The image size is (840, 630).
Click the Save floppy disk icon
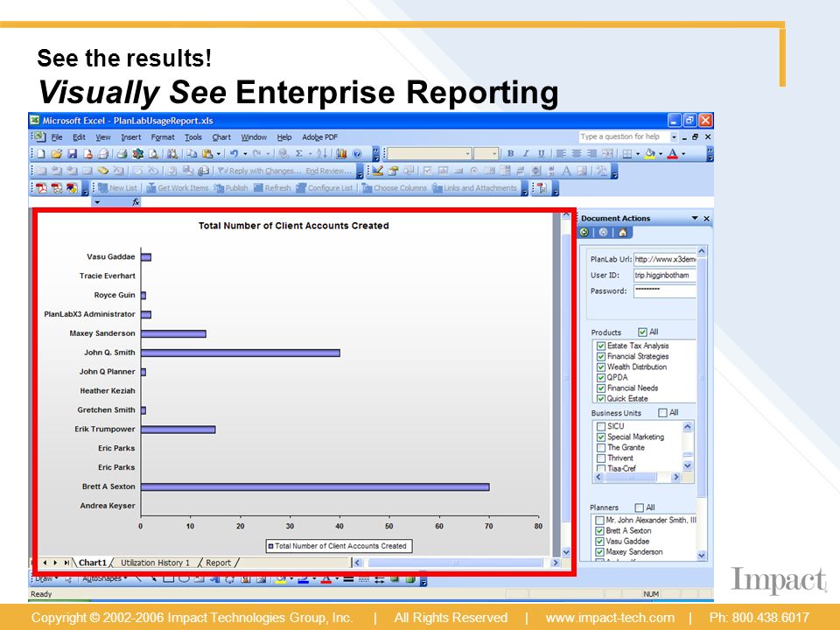(72, 154)
